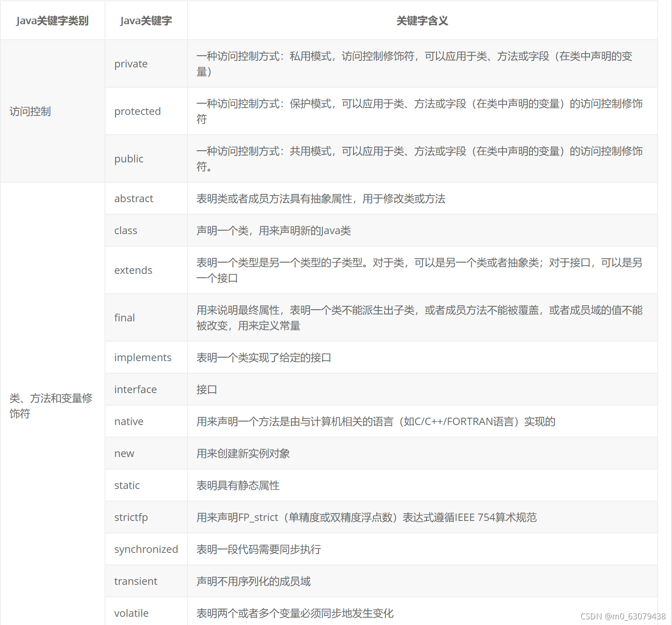Click the 'Java关键字类别' column header
672x625 pixels.
(52, 21)
